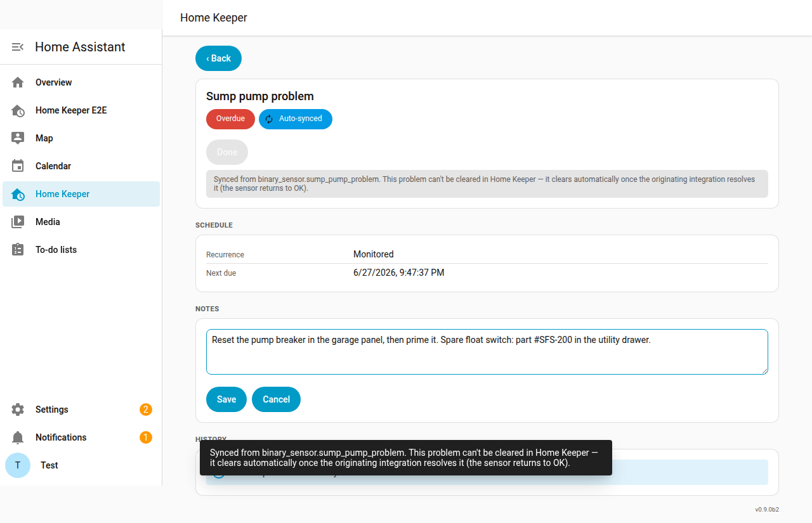Click the Test user name

49,465
